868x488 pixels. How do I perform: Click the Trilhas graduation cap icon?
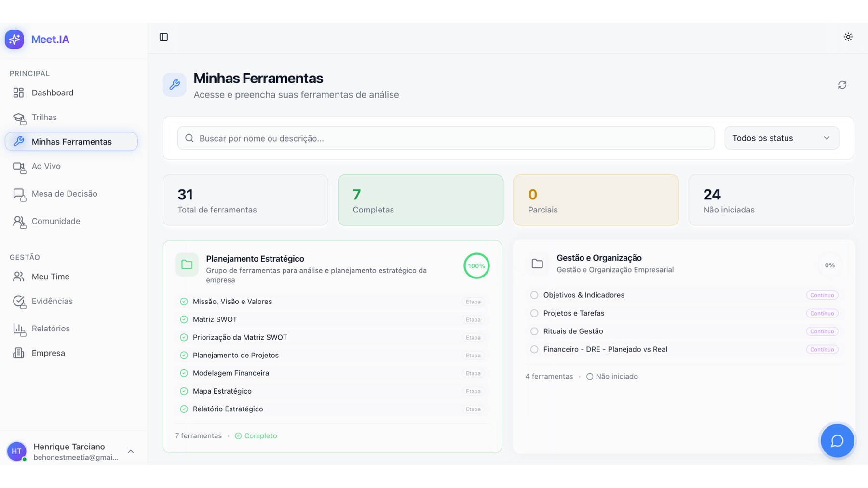(x=19, y=118)
